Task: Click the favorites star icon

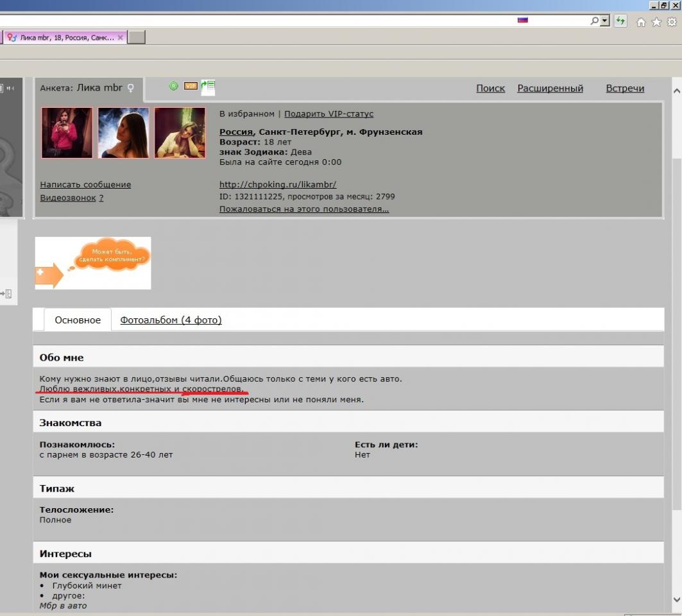Action: (x=656, y=22)
